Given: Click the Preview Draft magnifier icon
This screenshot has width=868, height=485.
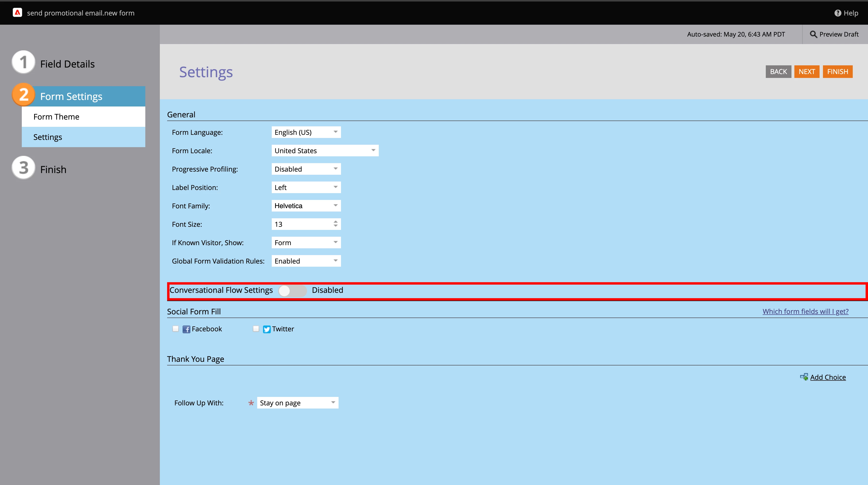Looking at the screenshot, I should tap(813, 34).
